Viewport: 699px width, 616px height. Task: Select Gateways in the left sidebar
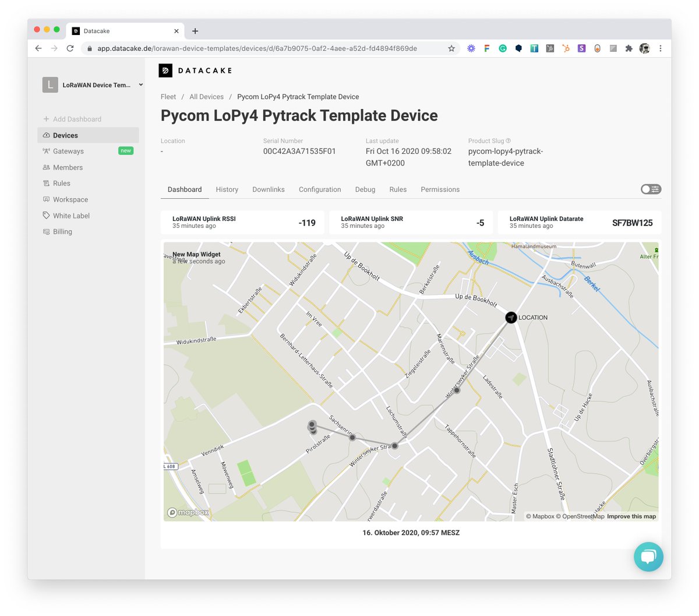[x=68, y=151]
